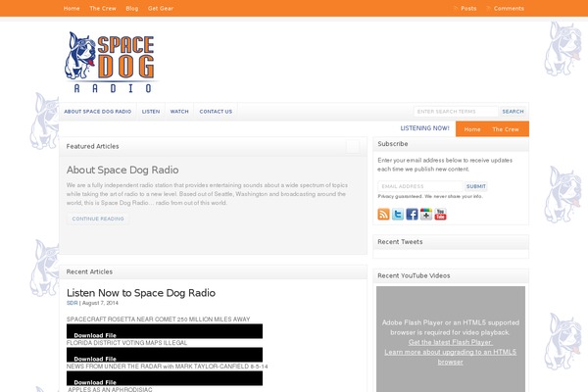This screenshot has height=392, width=588.
Task: Open the About Space Dog Radio menu item
Action: 97,112
